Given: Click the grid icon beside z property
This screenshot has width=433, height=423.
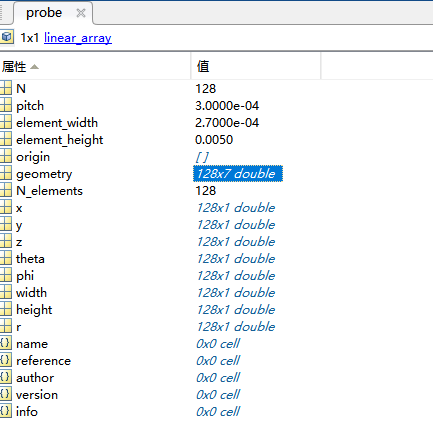Looking at the screenshot, I should (5, 241).
